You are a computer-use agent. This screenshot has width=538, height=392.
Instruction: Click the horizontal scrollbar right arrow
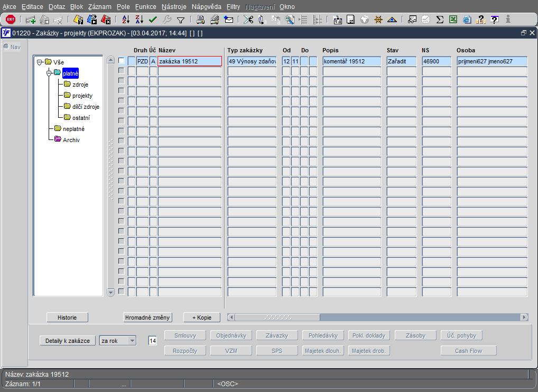point(524,318)
